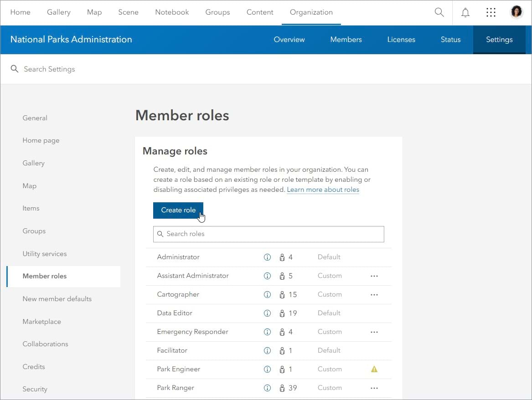Image resolution: width=532 pixels, height=400 pixels.
Task: Click the info icon beside Data Editor
Action: click(x=268, y=313)
